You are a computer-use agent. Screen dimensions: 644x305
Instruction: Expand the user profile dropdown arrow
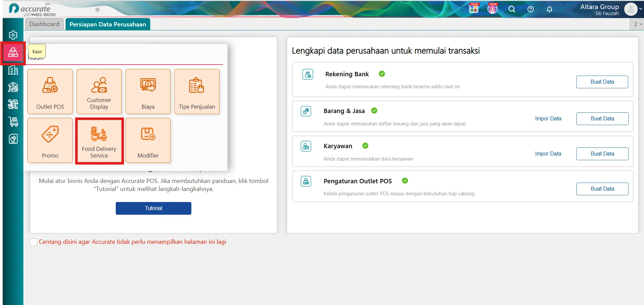point(641,9)
